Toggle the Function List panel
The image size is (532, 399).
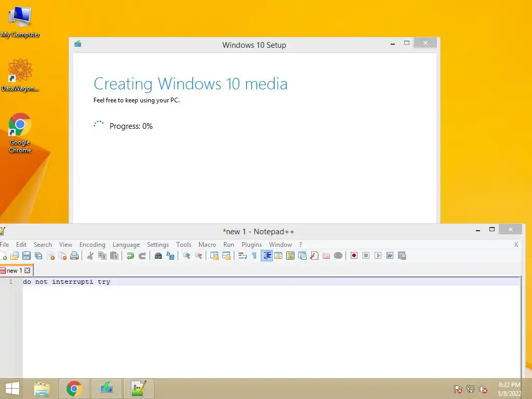tap(314, 256)
